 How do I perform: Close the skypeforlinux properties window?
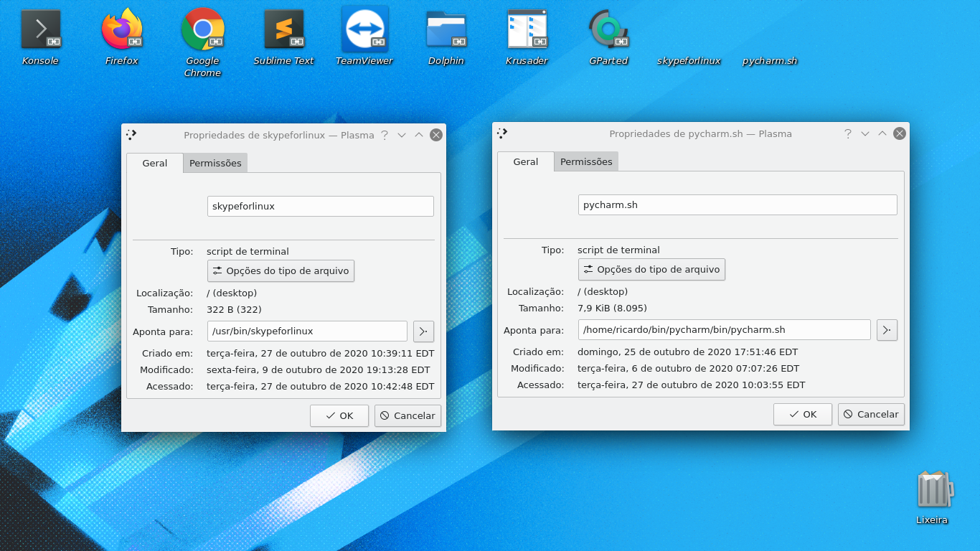tap(436, 135)
